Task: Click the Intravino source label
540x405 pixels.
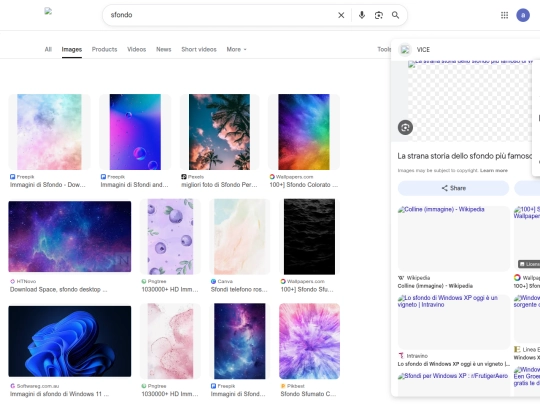Action: click(x=417, y=356)
